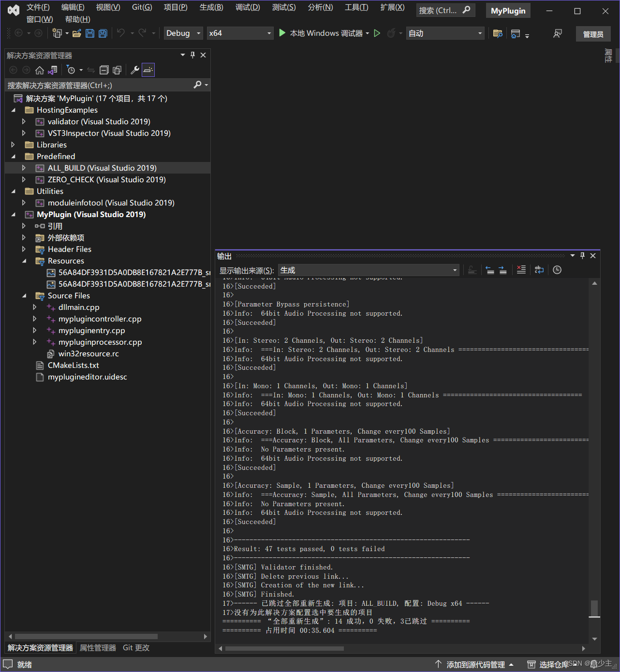The image size is (620, 672).
Task: Open the 自动 dropdown in the toolbar
Action: click(x=445, y=33)
